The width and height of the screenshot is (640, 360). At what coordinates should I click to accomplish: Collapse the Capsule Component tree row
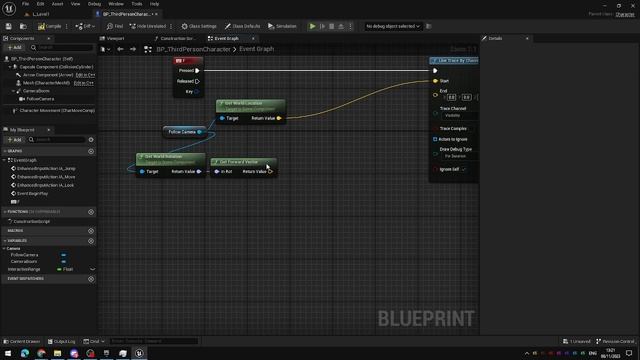(x=10, y=67)
